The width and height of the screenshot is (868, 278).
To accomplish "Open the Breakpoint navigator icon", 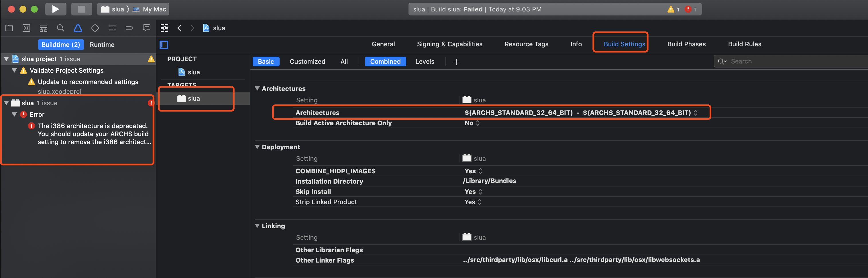I will [x=129, y=28].
